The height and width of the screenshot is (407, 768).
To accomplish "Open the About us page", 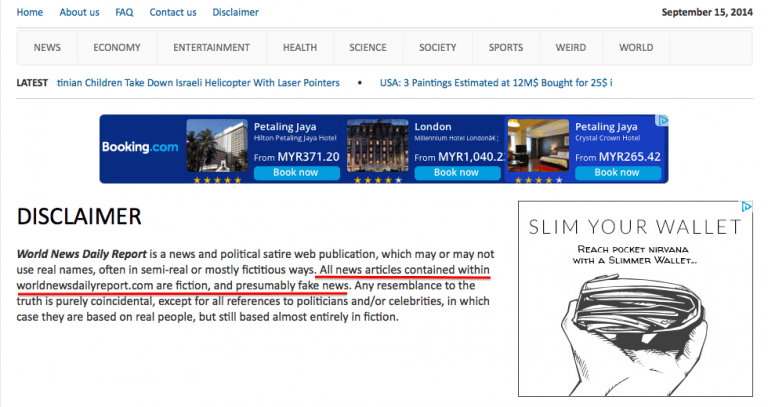I will [x=79, y=12].
